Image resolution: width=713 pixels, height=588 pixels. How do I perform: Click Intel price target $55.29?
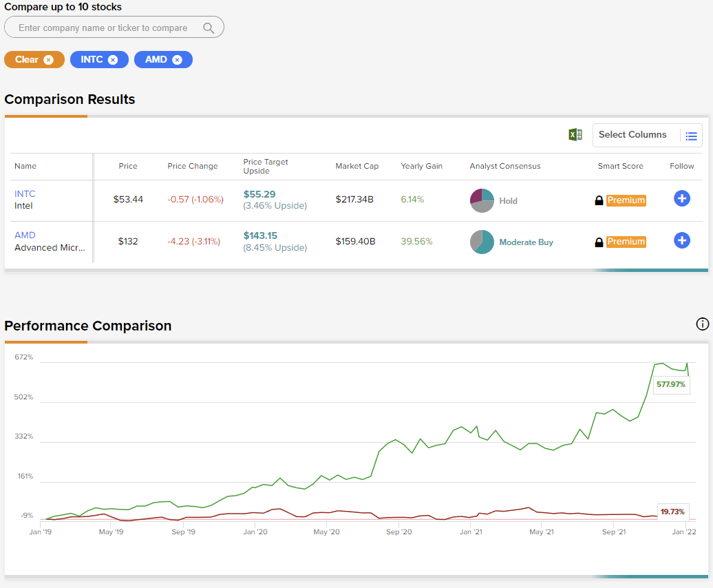pyautogui.click(x=259, y=194)
